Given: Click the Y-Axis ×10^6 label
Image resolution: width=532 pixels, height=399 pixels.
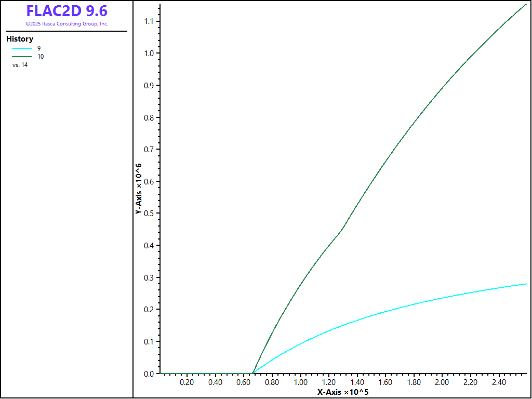Looking at the screenshot, I should (139, 189).
